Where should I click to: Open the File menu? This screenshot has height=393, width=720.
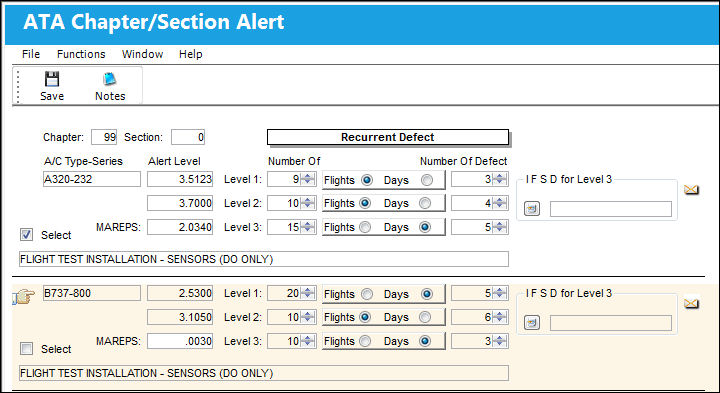coord(31,54)
